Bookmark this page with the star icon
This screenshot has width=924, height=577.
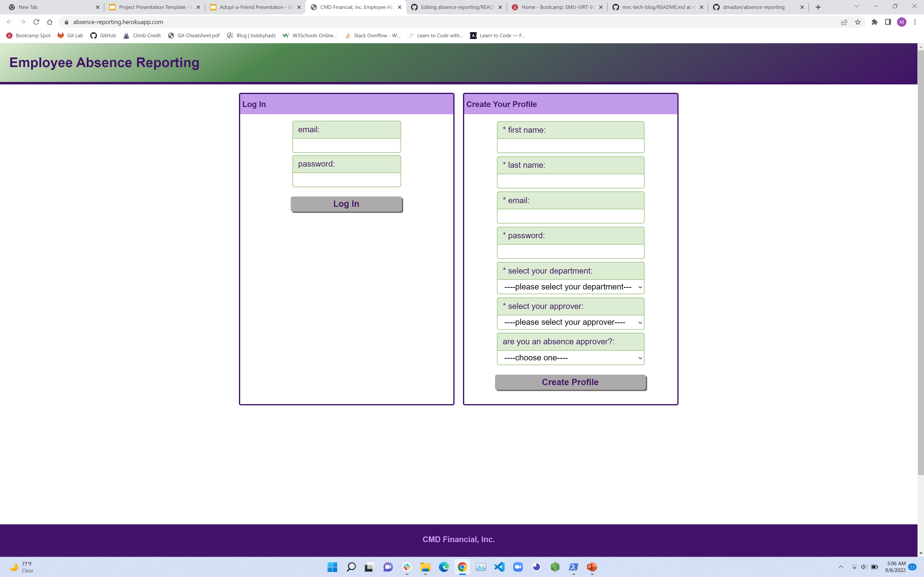point(858,22)
